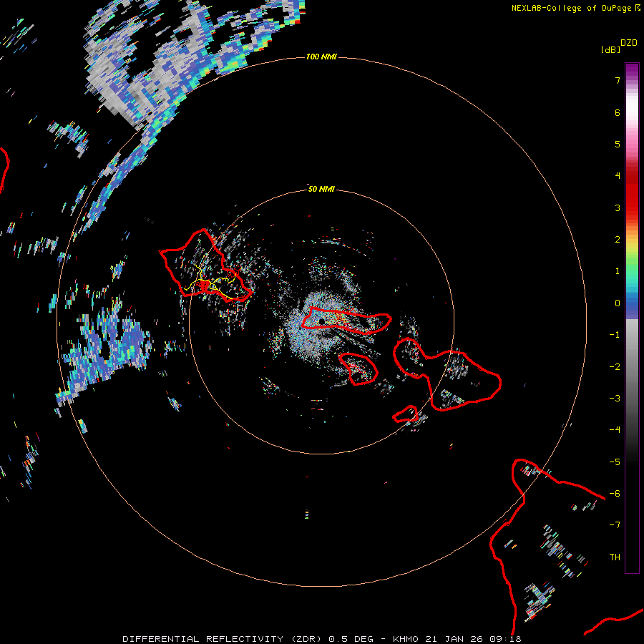Click the 09:18 timestamp in the caption
This screenshot has width=644, height=644.
(506, 639)
